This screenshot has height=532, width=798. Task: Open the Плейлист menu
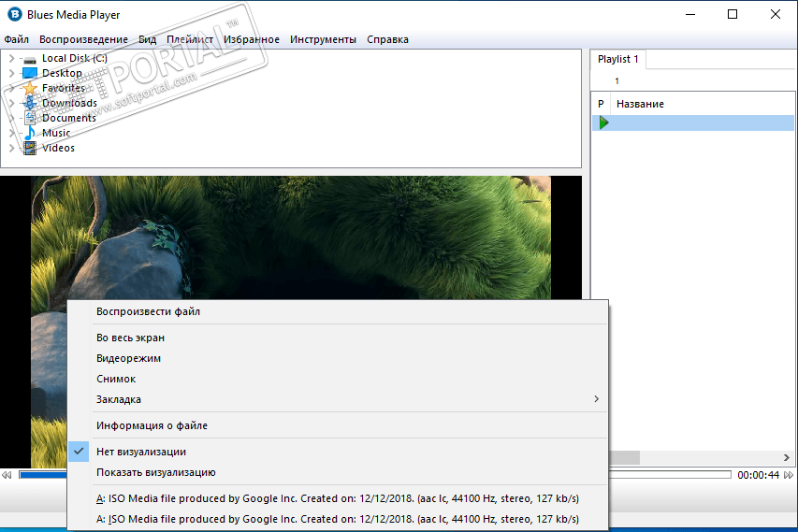pyautogui.click(x=190, y=39)
